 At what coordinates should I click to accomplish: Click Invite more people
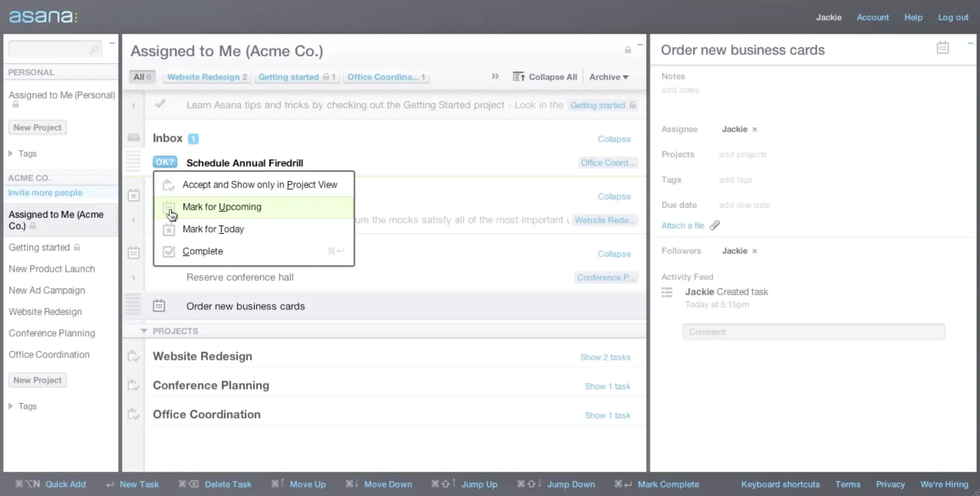tap(45, 193)
